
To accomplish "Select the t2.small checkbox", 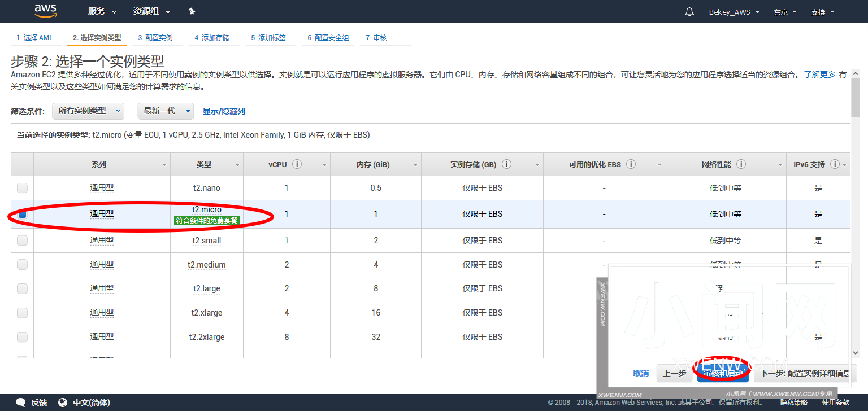I will pos(22,241).
